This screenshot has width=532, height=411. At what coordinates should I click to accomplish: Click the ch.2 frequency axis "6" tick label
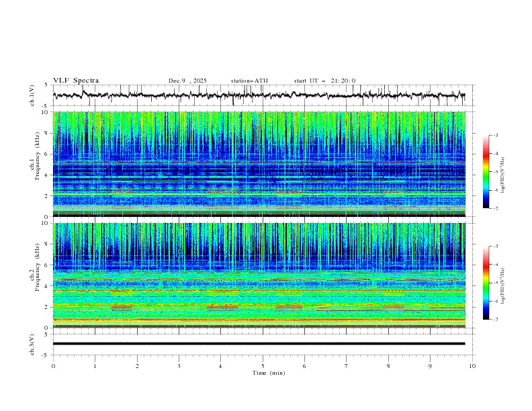click(x=48, y=265)
